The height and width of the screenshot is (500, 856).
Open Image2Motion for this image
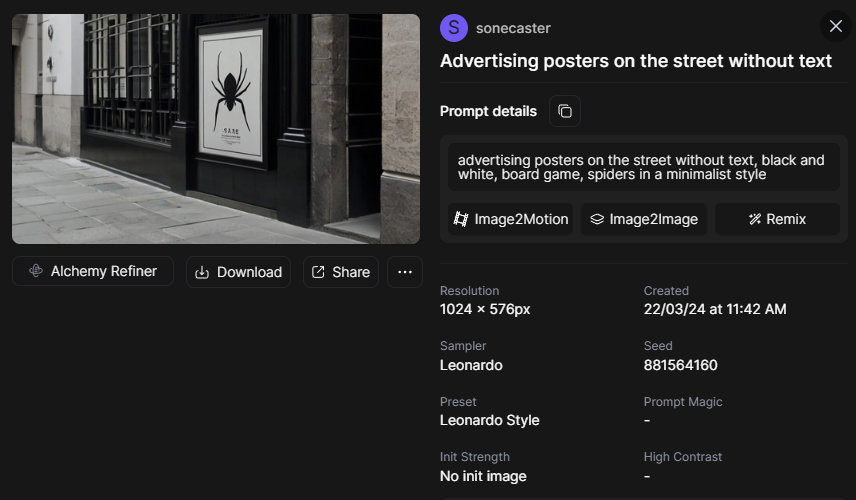click(511, 219)
